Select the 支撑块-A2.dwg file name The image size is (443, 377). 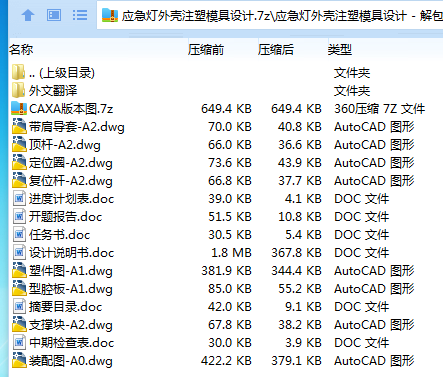pyautogui.click(x=71, y=325)
